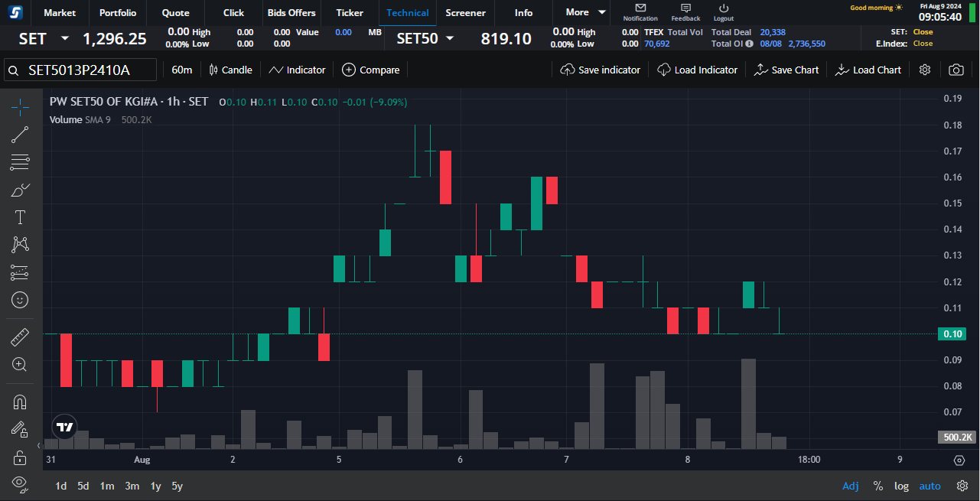Toggle percent scale mode
This screenshot has height=501, width=980.
pos(877,486)
